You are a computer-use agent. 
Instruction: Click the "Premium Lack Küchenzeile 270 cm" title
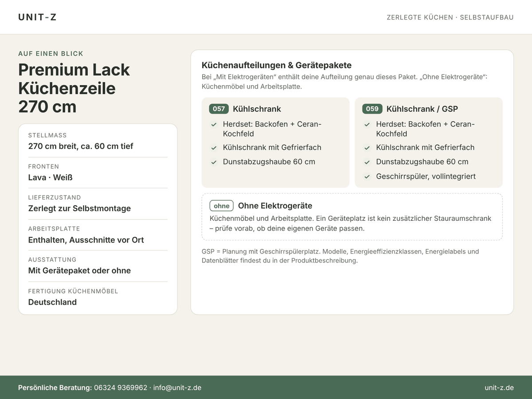point(74,88)
